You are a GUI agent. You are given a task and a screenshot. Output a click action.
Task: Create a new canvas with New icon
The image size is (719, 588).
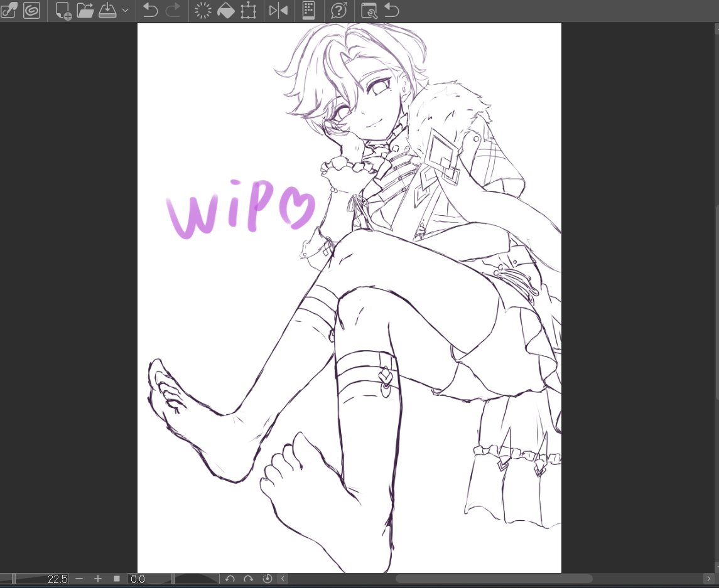(63, 11)
